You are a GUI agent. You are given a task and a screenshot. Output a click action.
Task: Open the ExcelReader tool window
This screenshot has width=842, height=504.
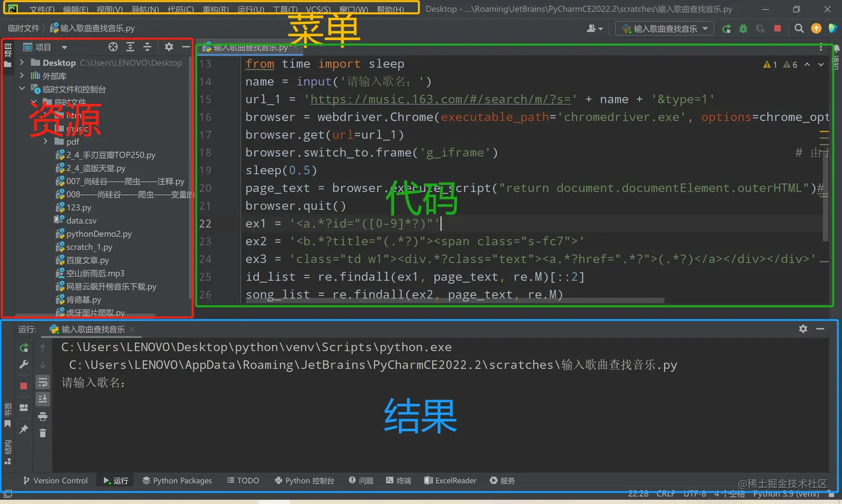pyautogui.click(x=451, y=481)
